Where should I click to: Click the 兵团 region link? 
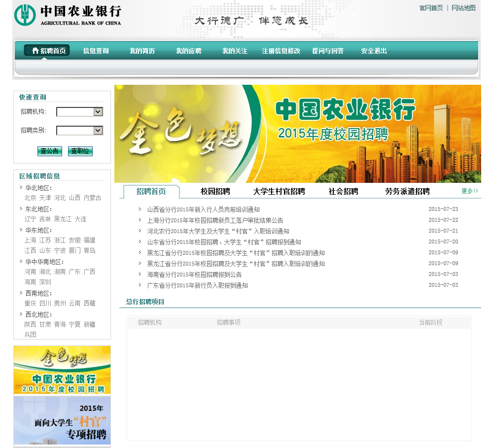point(30,335)
